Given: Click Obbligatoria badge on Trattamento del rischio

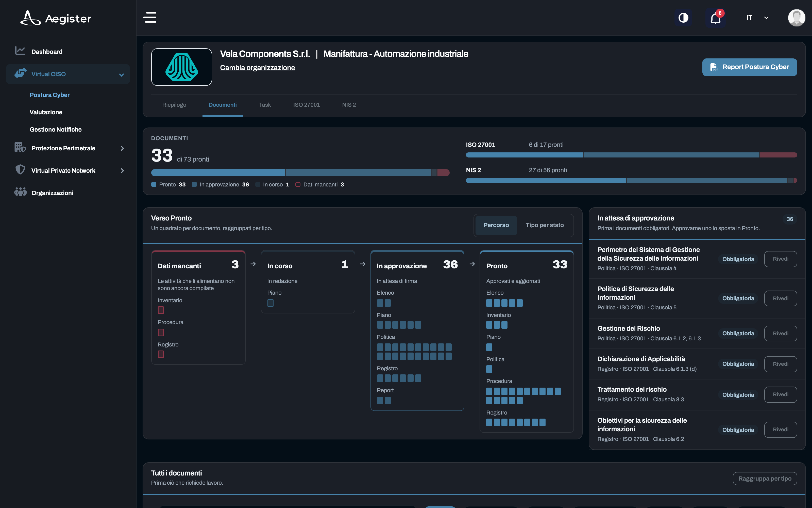Looking at the screenshot, I should [x=738, y=395].
